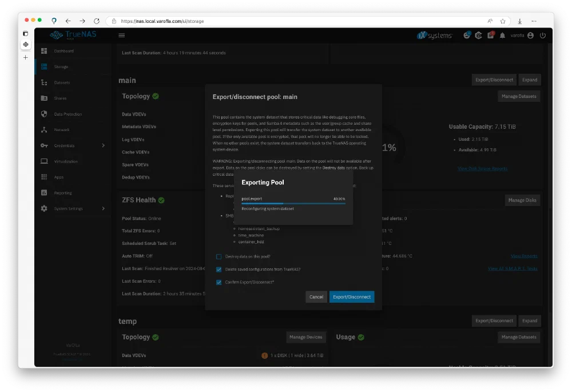Viewport: 572px width, 392px height.
Task: Click the Data Protection shield icon
Action: coord(44,114)
